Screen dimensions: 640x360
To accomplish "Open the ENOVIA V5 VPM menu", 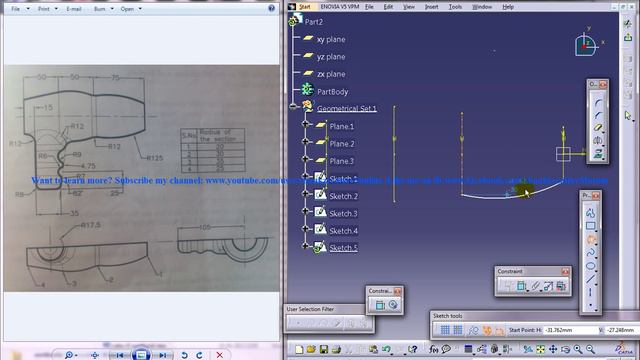I will [x=339, y=7].
